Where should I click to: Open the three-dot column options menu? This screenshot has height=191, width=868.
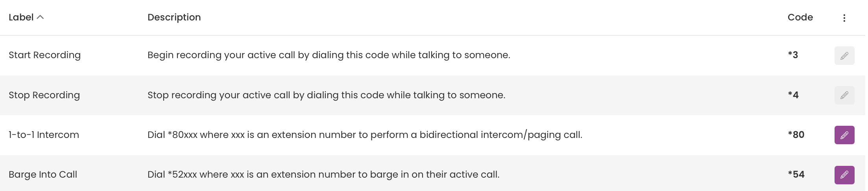click(x=844, y=18)
